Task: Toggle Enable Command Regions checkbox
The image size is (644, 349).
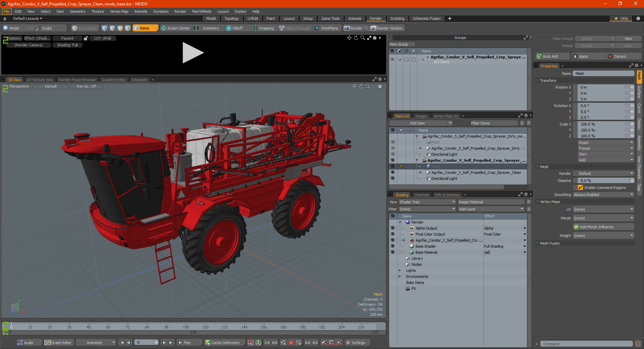Action: (581, 188)
